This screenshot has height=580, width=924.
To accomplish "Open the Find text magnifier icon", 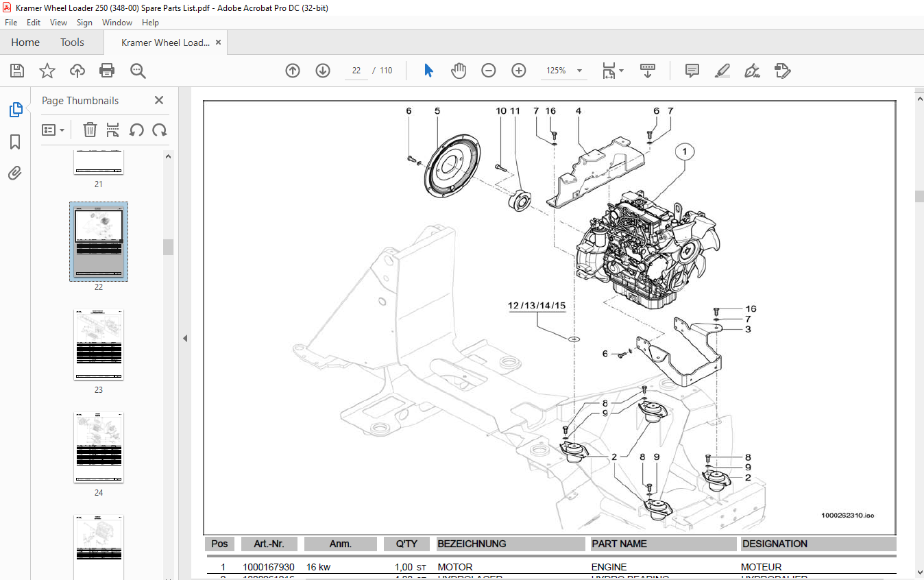I will pos(138,71).
